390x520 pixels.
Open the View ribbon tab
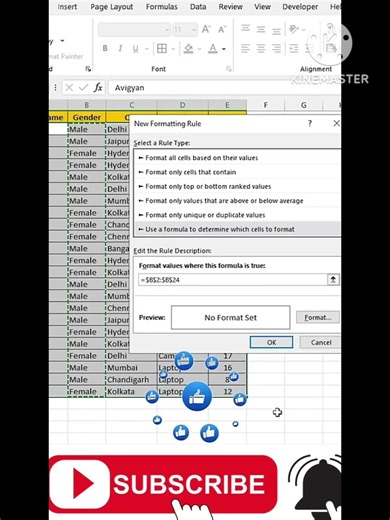[x=263, y=7]
